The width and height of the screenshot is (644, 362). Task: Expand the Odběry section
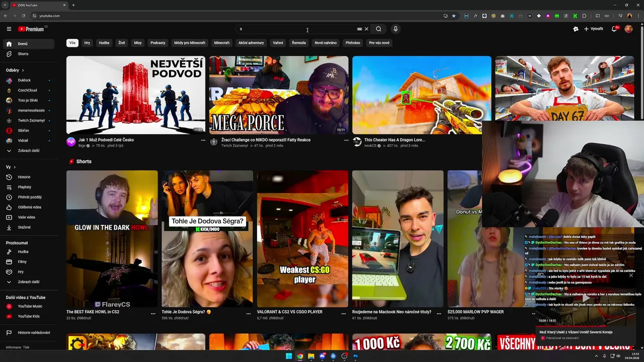[15, 70]
